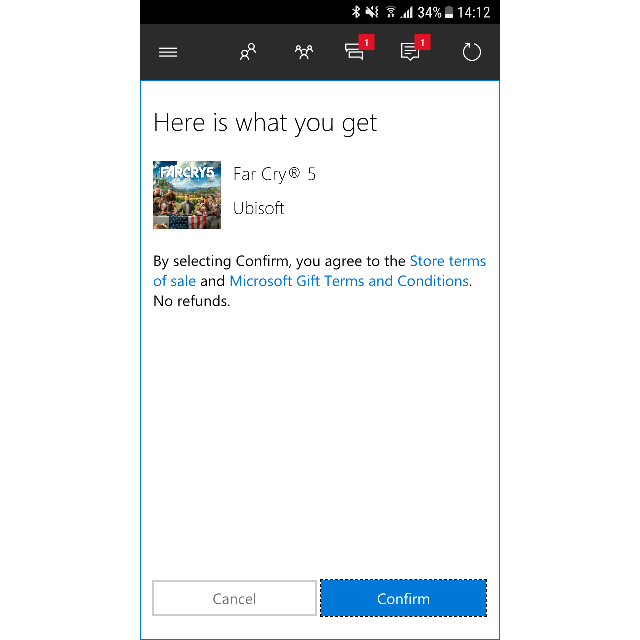Open the hamburger menu

click(168, 52)
